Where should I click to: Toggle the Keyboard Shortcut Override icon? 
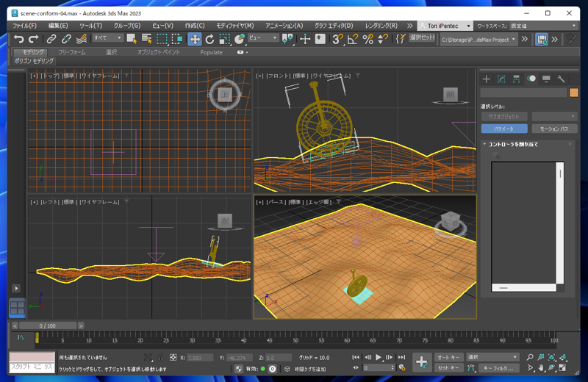[320, 39]
